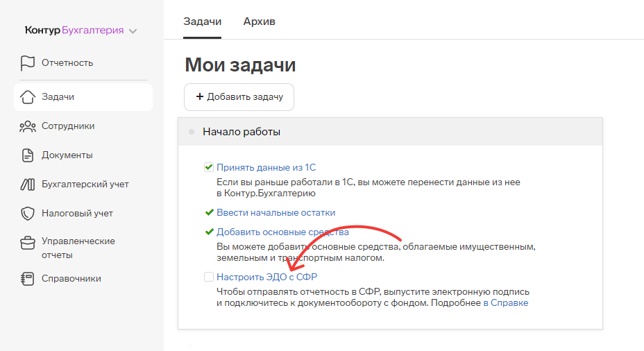The width and height of the screenshot is (644, 351).
Task: Select the Задачи tab
Action: 202,22
